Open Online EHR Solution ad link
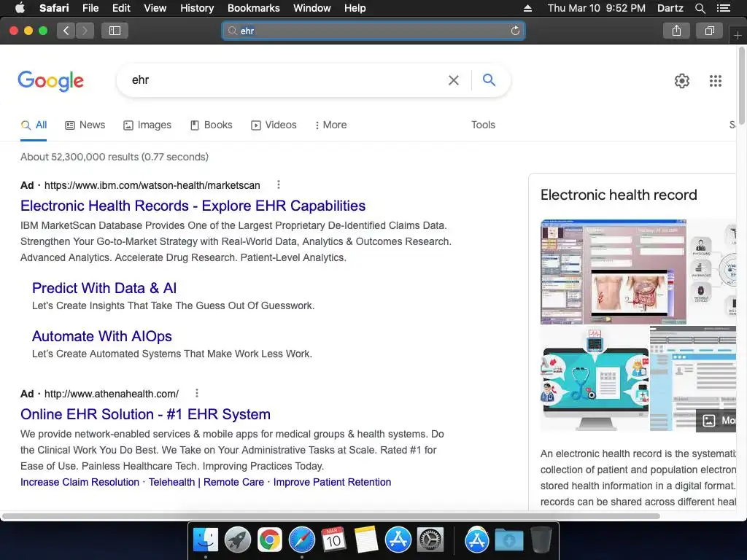The height and width of the screenshot is (560, 747). coord(145,414)
